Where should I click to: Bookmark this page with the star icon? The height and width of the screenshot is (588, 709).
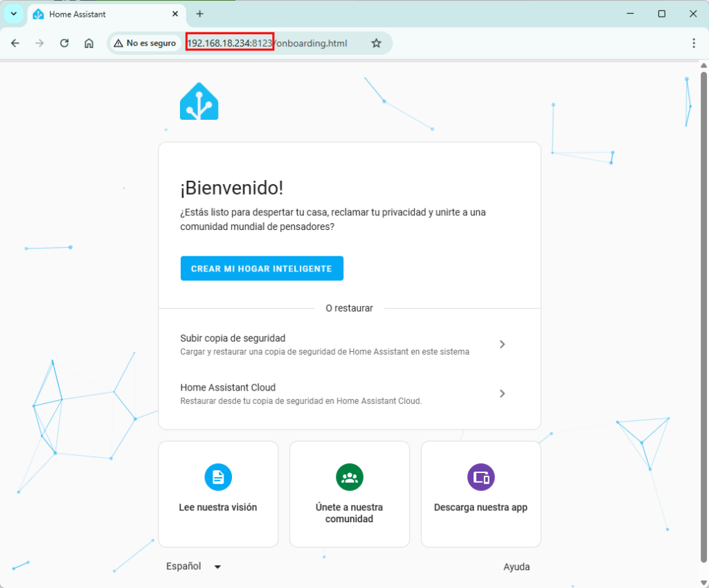[376, 43]
